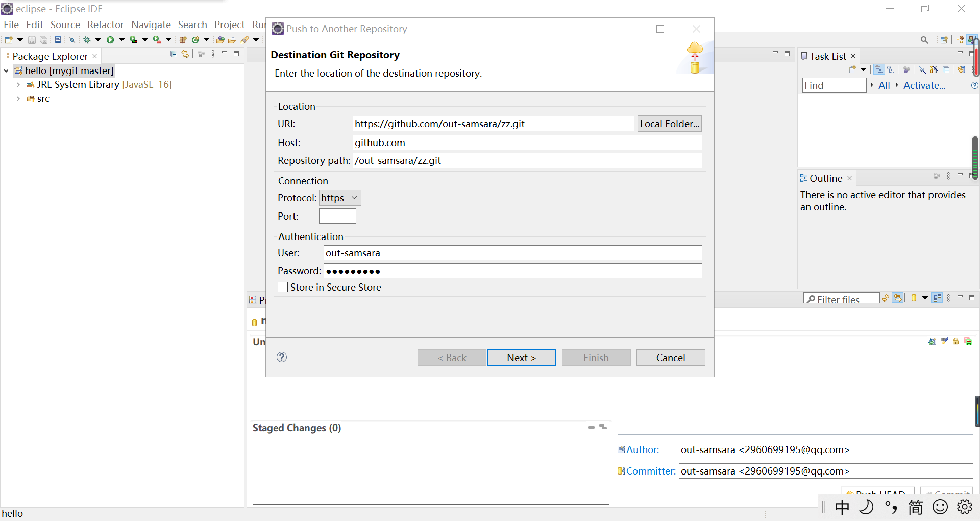980x521 pixels.
Task: Click the Add Signed-off-by pen icon
Action: click(944, 341)
